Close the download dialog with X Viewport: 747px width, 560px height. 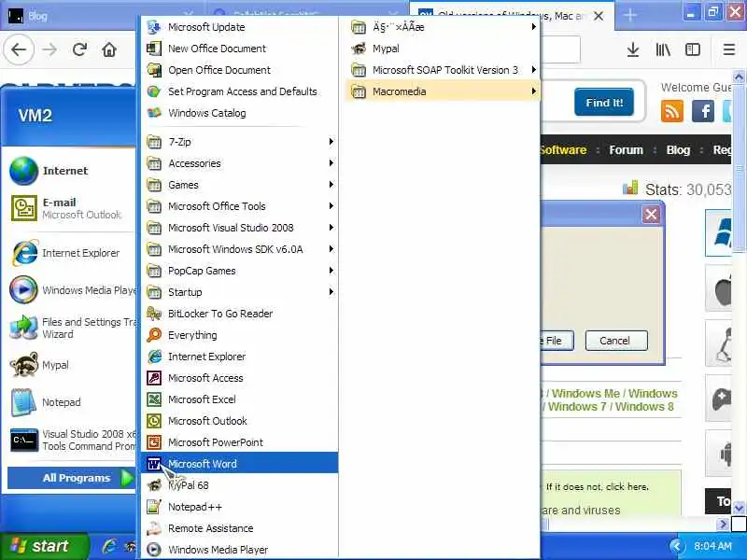(x=651, y=215)
